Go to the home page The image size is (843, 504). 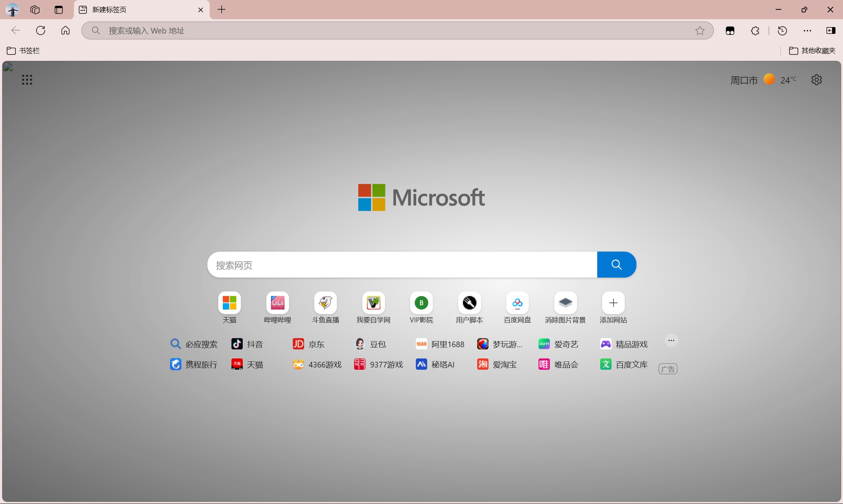pyautogui.click(x=65, y=30)
